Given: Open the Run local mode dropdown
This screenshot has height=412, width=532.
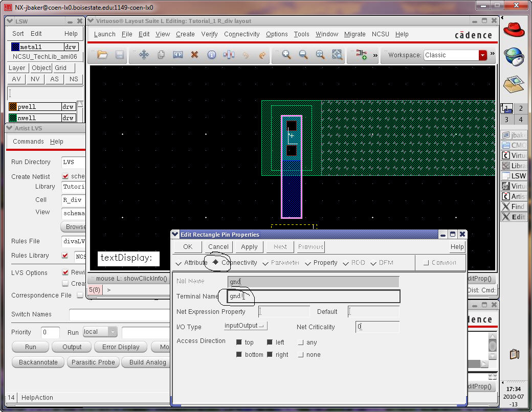Looking at the screenshot, I should coord(100,332).
